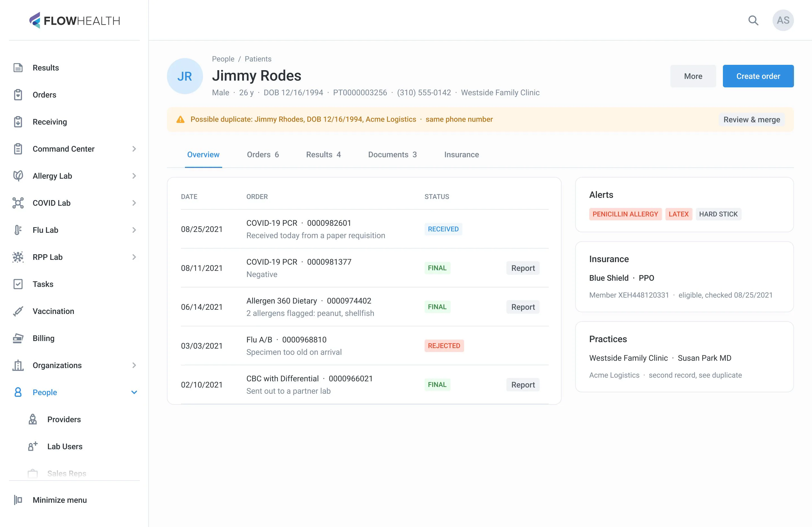This screenshot has width=812, height=527.
Task: Open the search magnifier icon
Action: (753, 21)
